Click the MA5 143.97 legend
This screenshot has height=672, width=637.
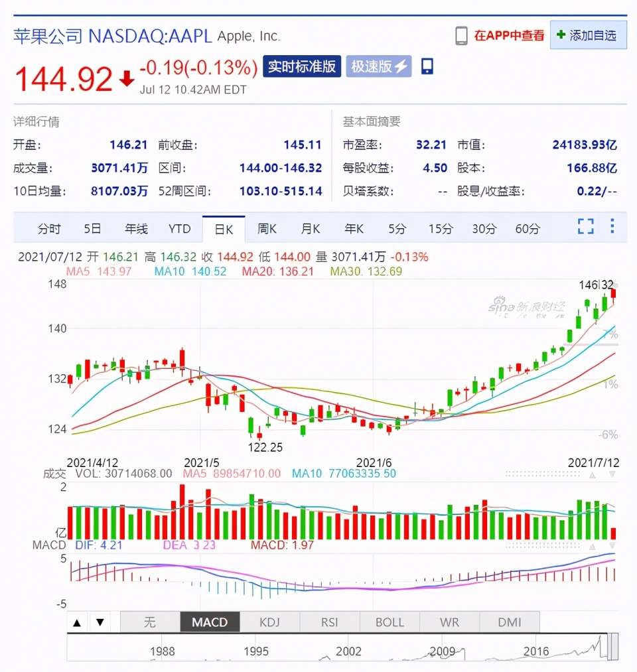99,271
